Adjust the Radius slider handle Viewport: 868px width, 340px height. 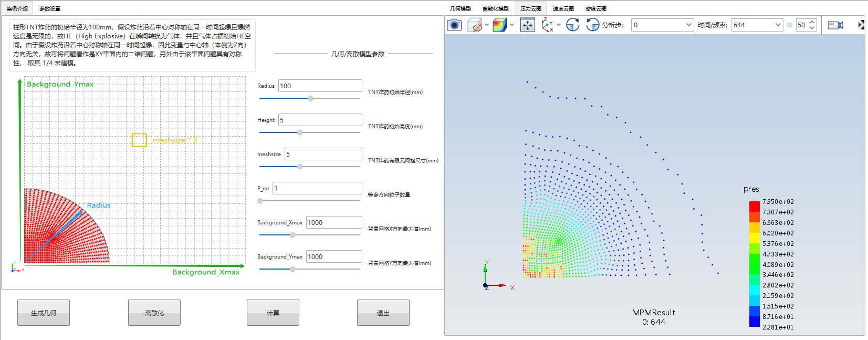[310, 98]
